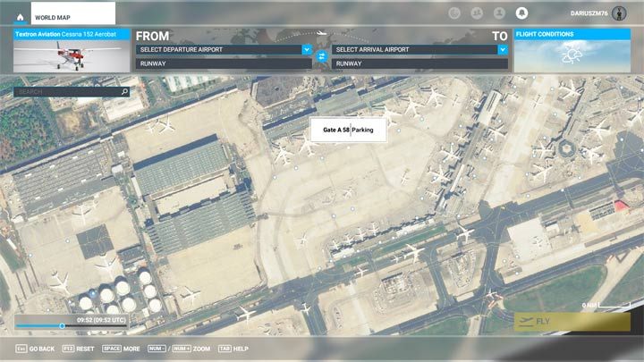Open the departure Runway selector
This screenshot has width=644, height=362.
click(224, 63)
